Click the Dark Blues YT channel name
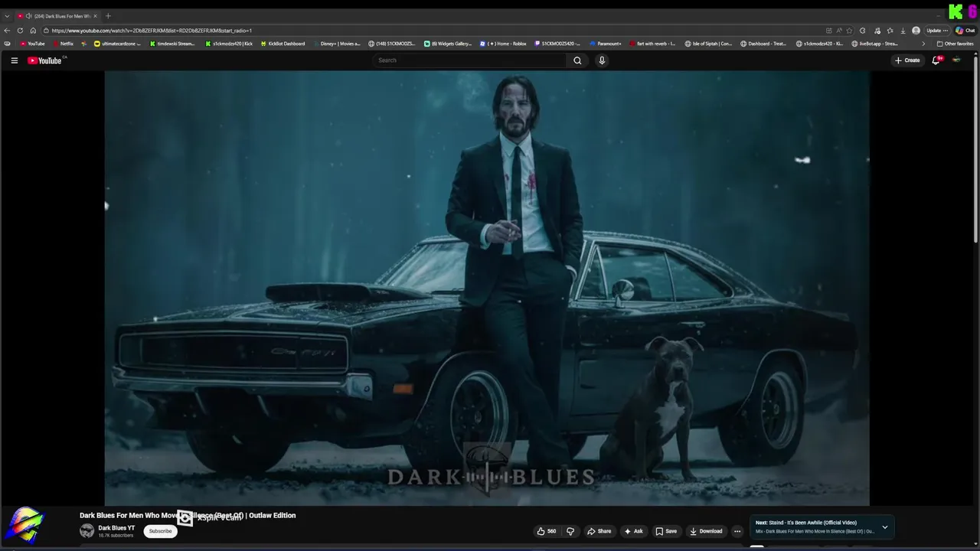The image size is (980, 551). pyautogui.click(x=116, y=528)
